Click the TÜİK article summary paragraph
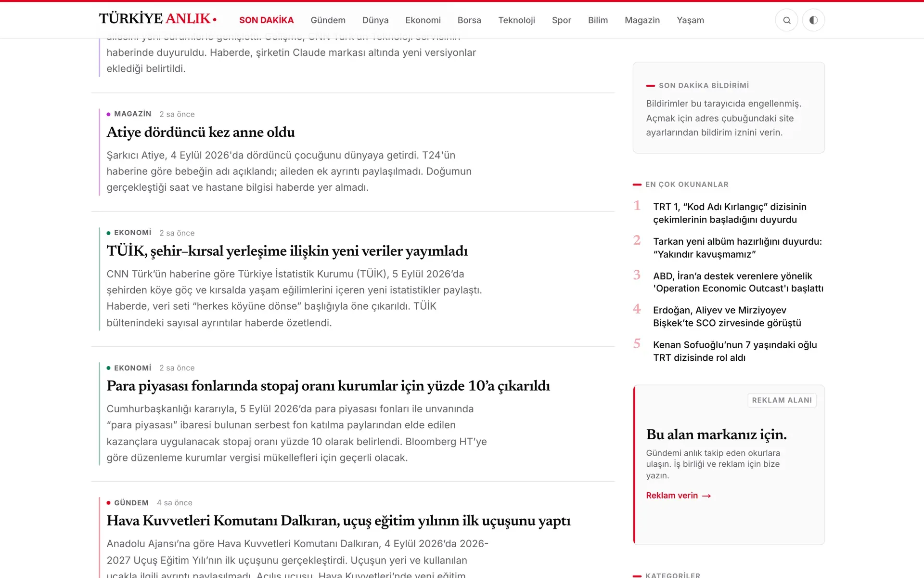The height and width of the screenshot is (578, 924). pos(294,298)
